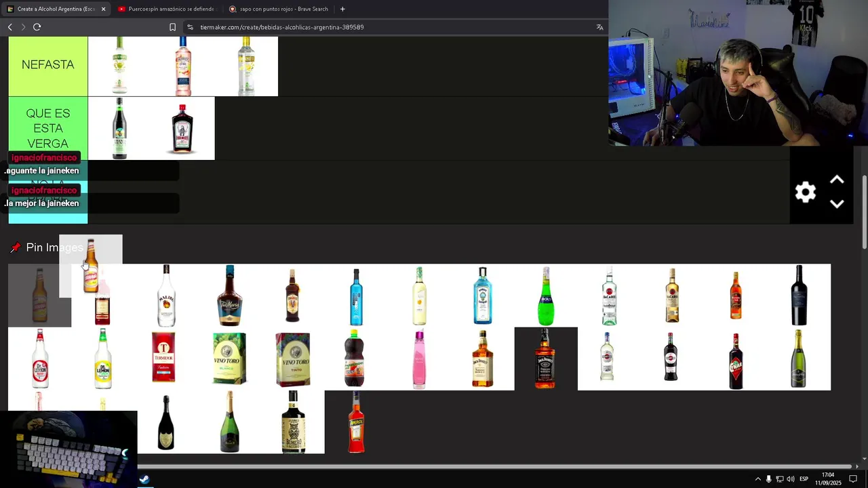Open the taskbar clock and date
868x488 pixels.
click(828, 479)
